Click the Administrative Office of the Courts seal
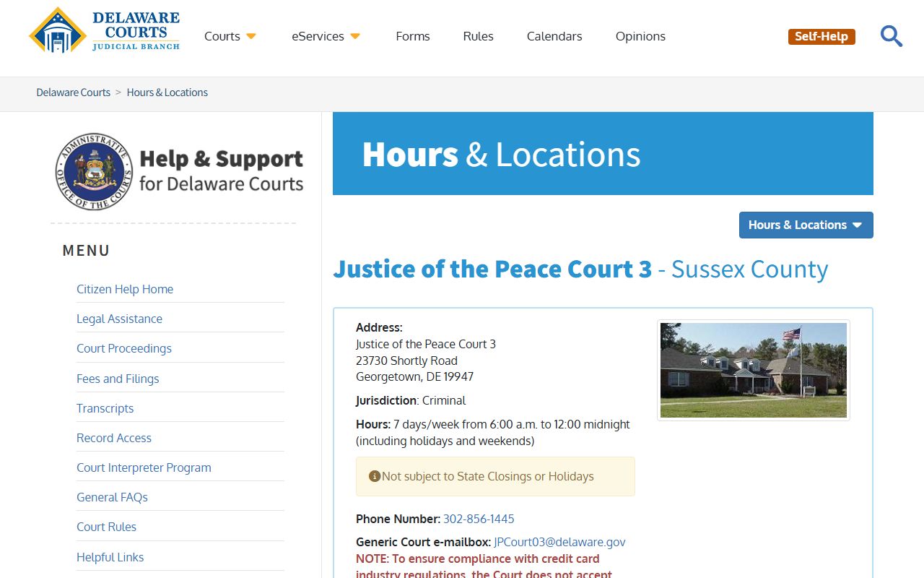The image size is (924, 578). 95,171
